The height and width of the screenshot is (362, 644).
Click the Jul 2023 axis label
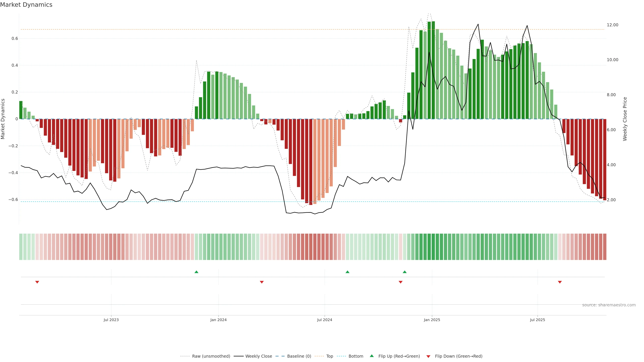pyautogui.click(x=111, y=320)
